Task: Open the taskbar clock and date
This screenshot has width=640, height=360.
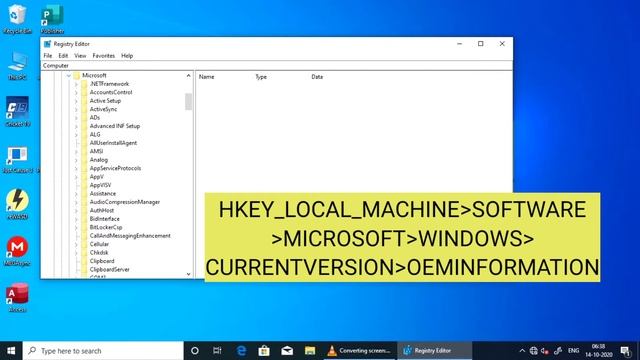Action: pos(598,351)
